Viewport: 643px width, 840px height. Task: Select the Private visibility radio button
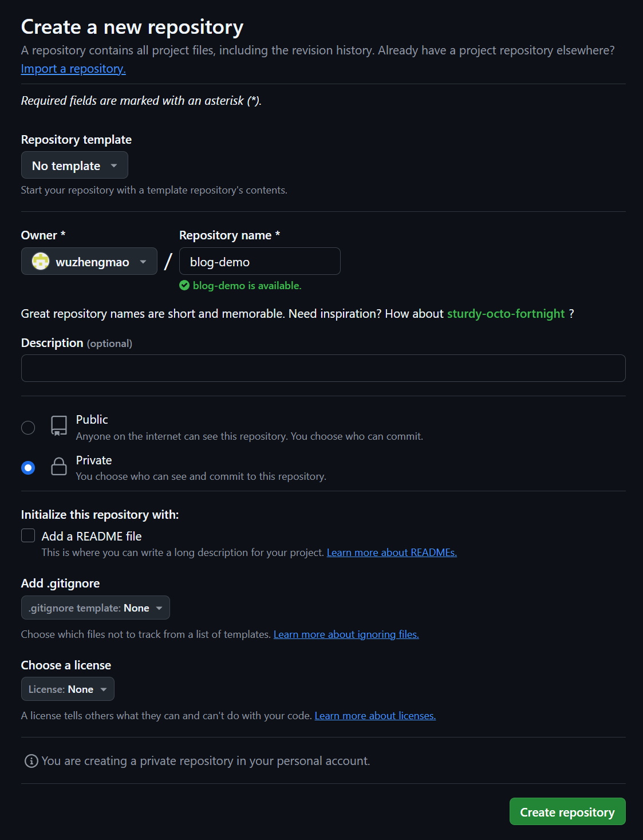coord(28,468)
